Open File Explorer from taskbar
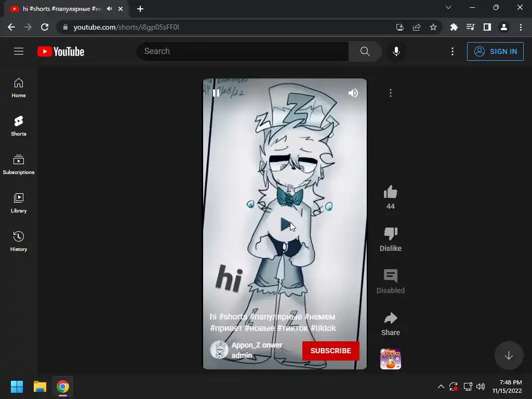Image resolution: width=532 pixels, height=399 pixels. [39, 387]
